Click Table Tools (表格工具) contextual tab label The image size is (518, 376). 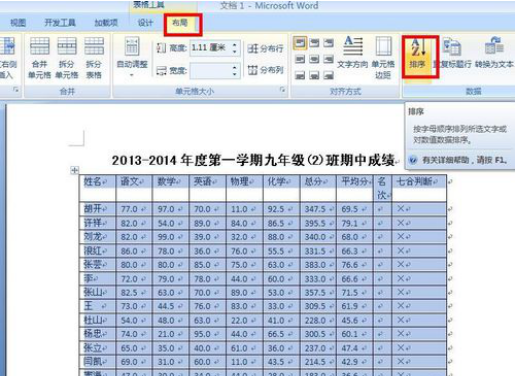click(x=148, y=5)
